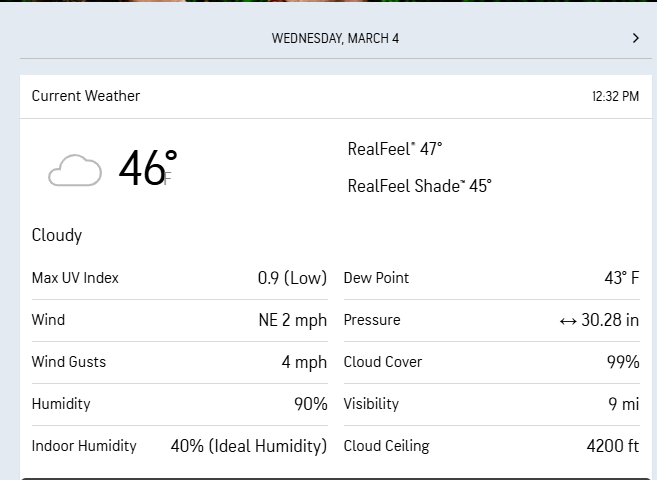Click the cloudy weather icon

[75, 170]
